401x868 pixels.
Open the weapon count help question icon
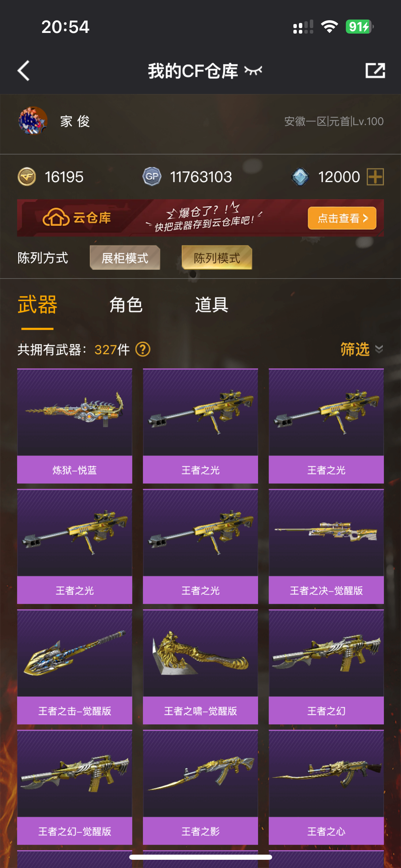(143, 350)
